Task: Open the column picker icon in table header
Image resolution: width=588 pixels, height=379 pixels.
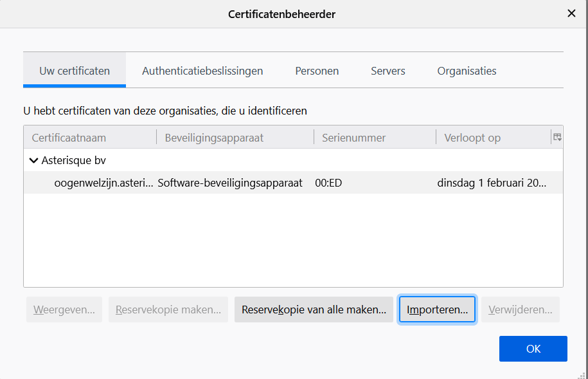Action: click(557, 137)
